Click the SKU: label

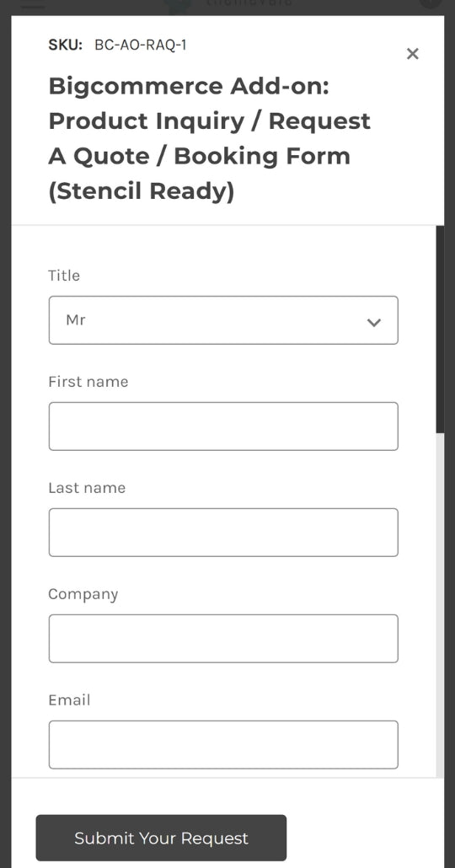(x=66, y=45)
